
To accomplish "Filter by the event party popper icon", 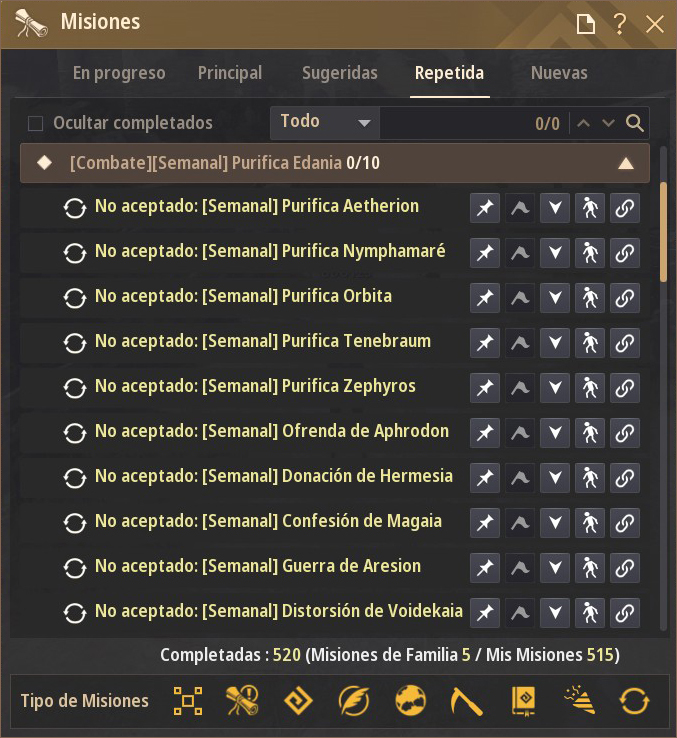I will [x=580, y=701].
